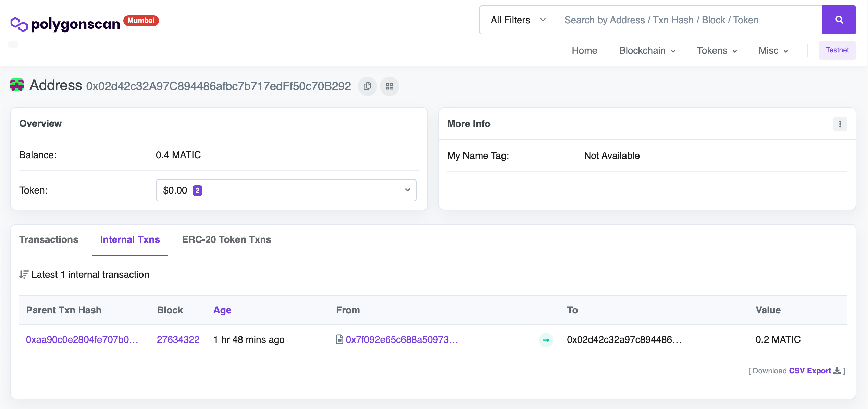The height and width of the screenshot is (409, 868).
Task: Open More Info vertical dots menu
Action: (x=840, y=124)
